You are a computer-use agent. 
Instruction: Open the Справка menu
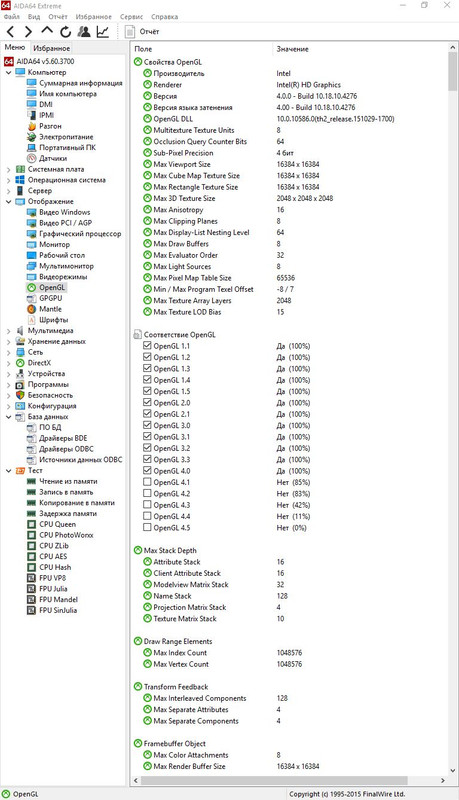point(164,17)
